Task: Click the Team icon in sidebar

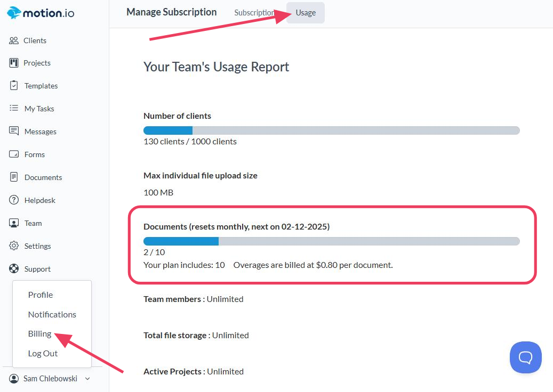Action: 14,223
